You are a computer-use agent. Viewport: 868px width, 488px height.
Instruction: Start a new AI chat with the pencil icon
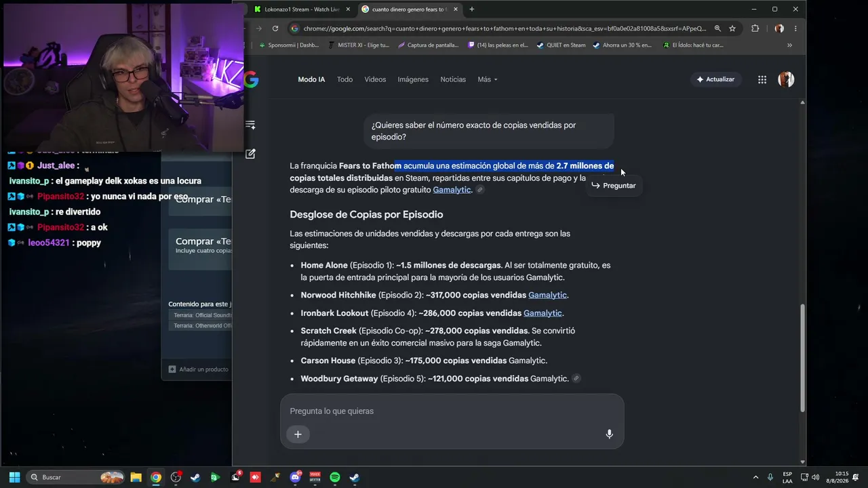click(x=250, y=154)
